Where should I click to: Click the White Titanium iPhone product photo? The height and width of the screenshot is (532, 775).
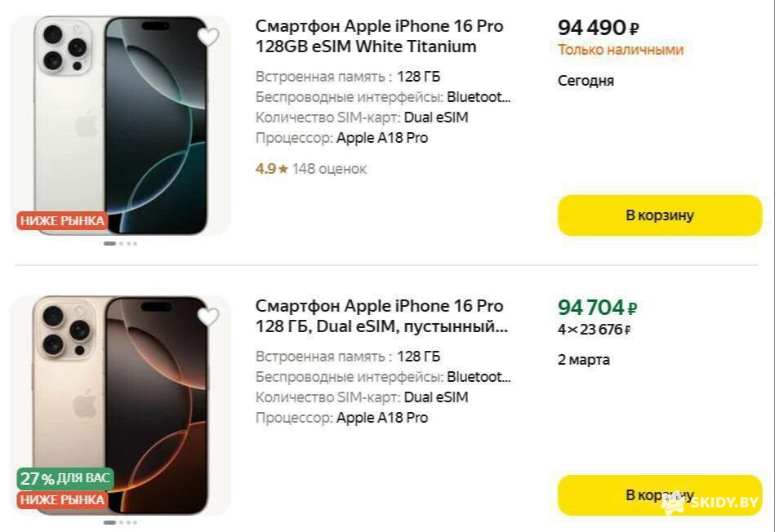(121, 122)
